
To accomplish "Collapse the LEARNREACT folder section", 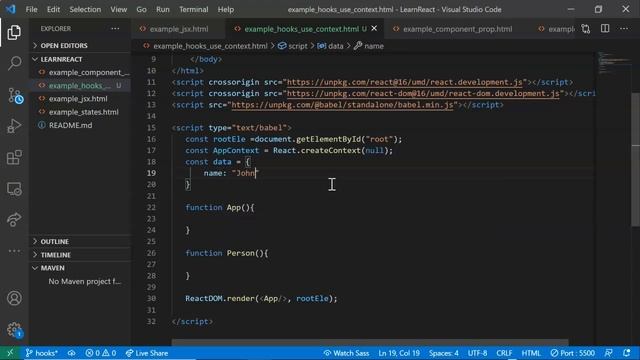I will click(80, 59).
